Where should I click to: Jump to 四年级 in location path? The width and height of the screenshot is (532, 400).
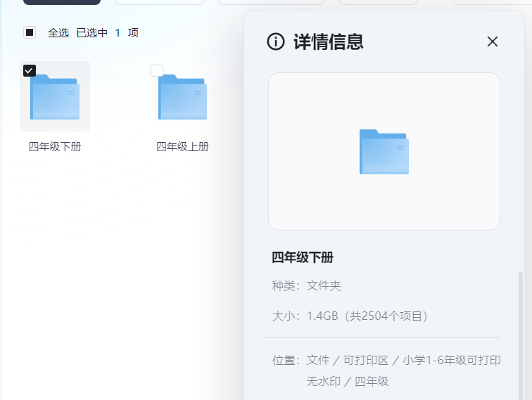click(372, 381)
